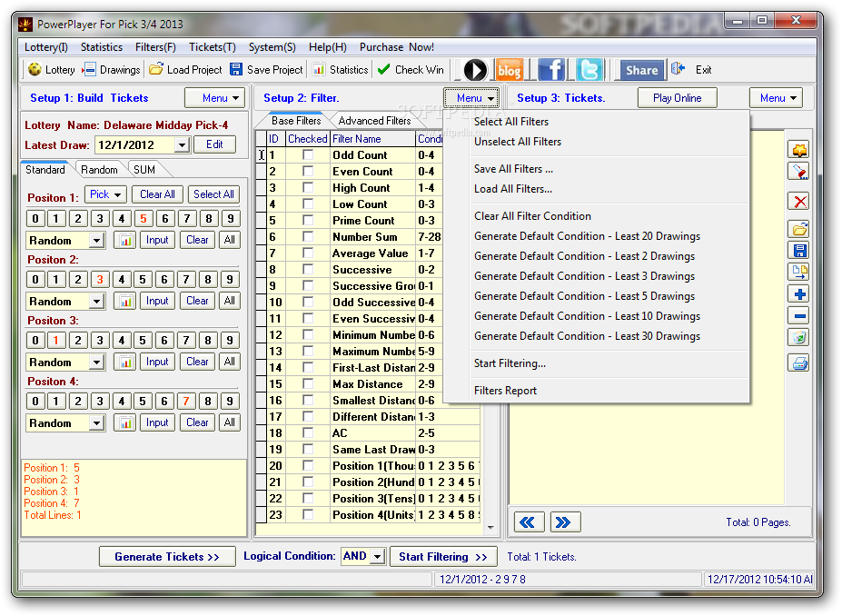
Task: Click the red X delete icon
Action: pyautogui.click(x=800, y=202)
